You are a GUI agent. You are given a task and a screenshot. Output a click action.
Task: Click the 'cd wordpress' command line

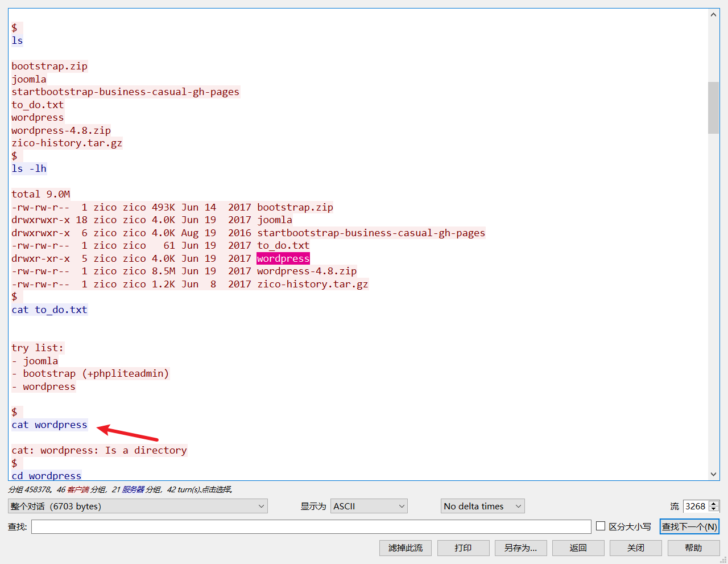point(47,476)
